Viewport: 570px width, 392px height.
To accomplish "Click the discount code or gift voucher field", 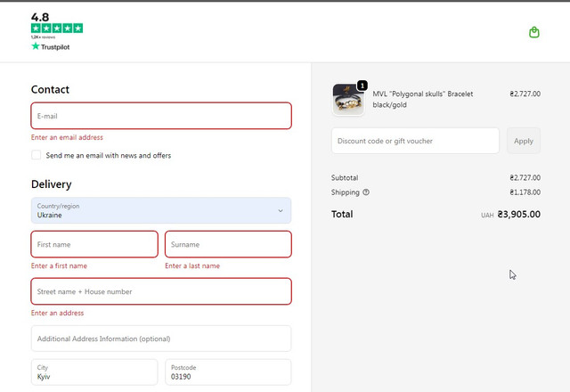I will (415, 141).
